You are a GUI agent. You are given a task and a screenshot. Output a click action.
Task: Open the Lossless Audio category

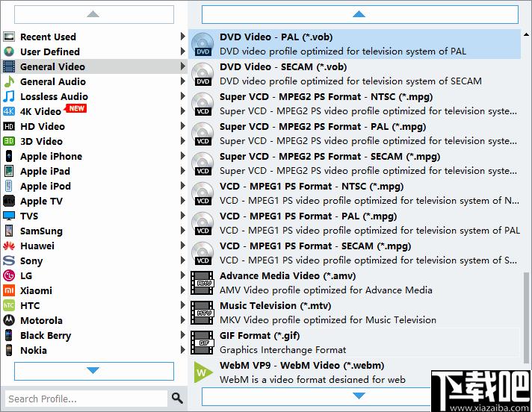tap(94, 96)
